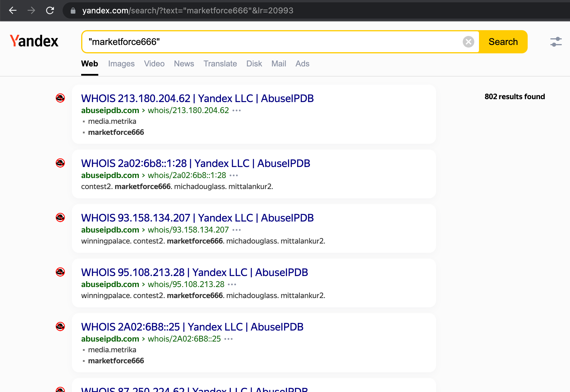Click favicon beside WHOIS 213.180.204.62 result
570x392 pixels.
tap(60, 98)
